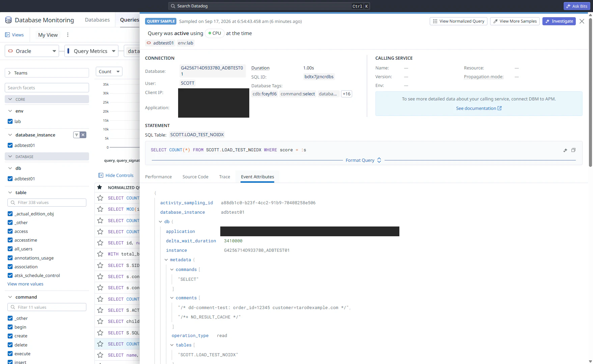Star the SELECT name, query row

click(x=100, y=355)
